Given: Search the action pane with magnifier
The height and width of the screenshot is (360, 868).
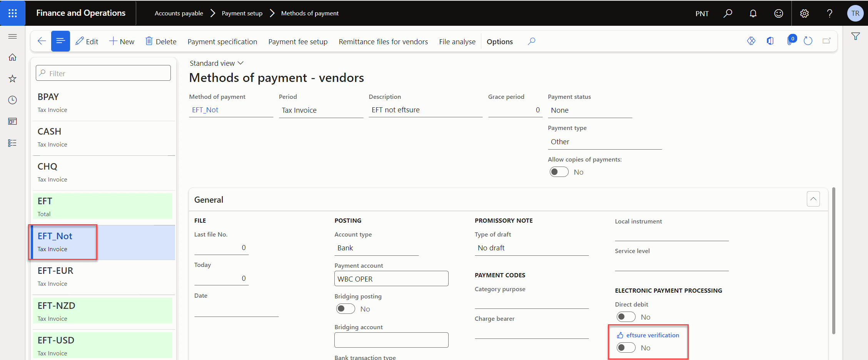Looking at the screenshot, I should (x=531, y=41).
